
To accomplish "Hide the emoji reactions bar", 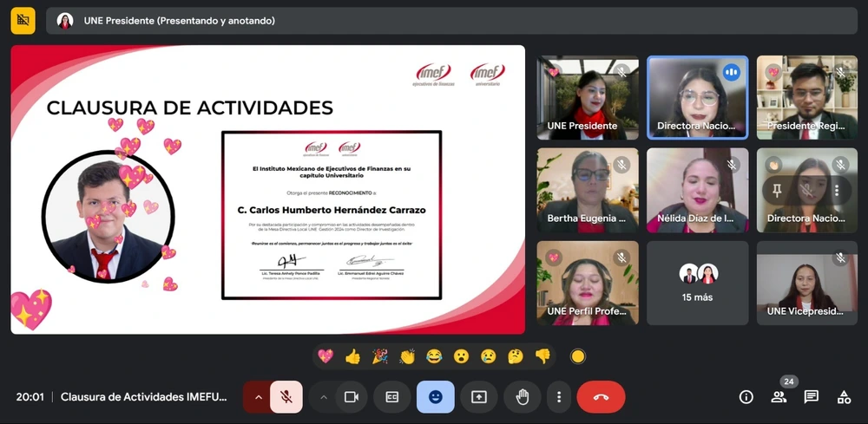I will click(x=435, y=397).
